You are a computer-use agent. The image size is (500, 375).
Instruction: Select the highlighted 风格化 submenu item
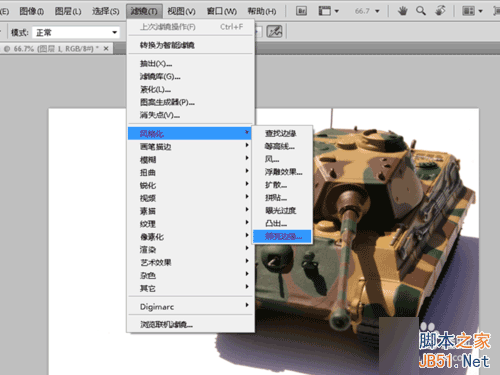click(x=190, y=133)
